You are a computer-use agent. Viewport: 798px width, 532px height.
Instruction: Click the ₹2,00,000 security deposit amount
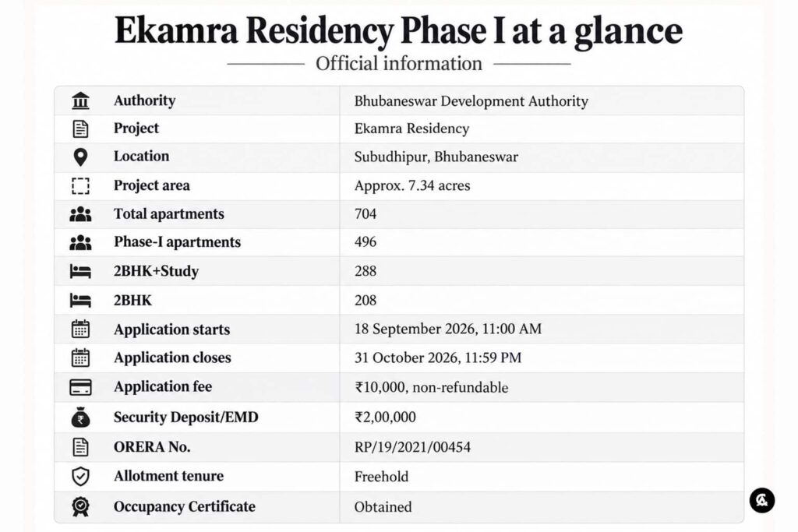(x=385, y=417)
